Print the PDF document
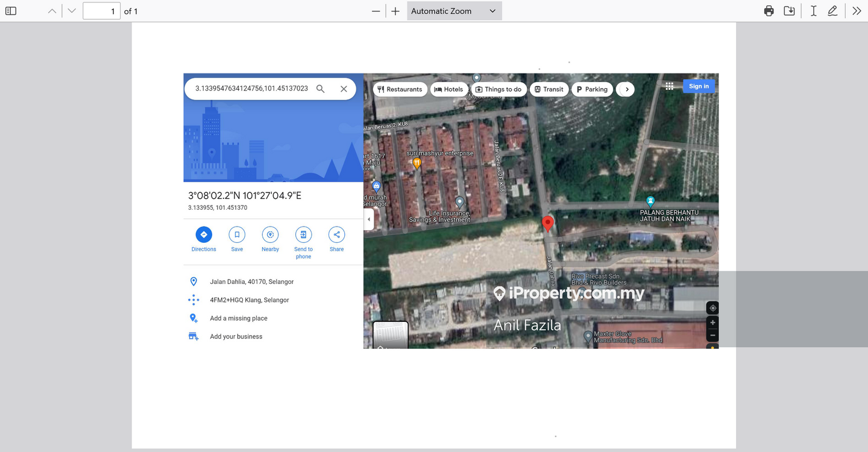The image size is (868, 452). 769,11
